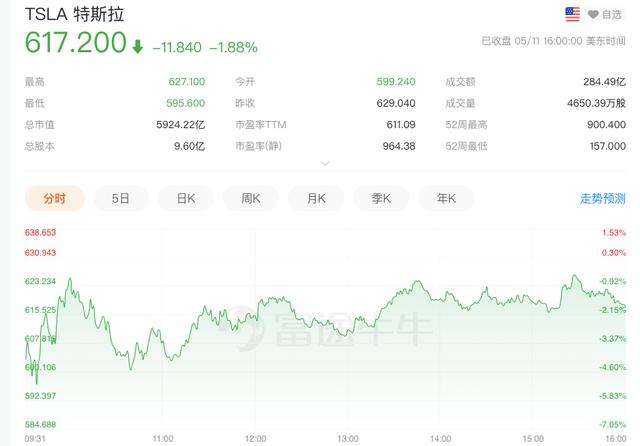Click the 市盈率TTM value 611.09
Screen dimensions: 640x446
[401, 124]
